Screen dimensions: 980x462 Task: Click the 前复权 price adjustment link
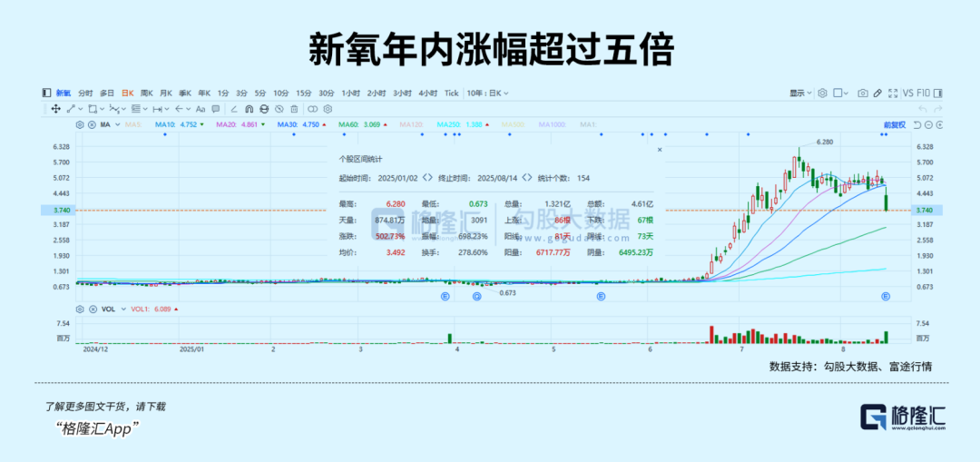click(895, 124)
